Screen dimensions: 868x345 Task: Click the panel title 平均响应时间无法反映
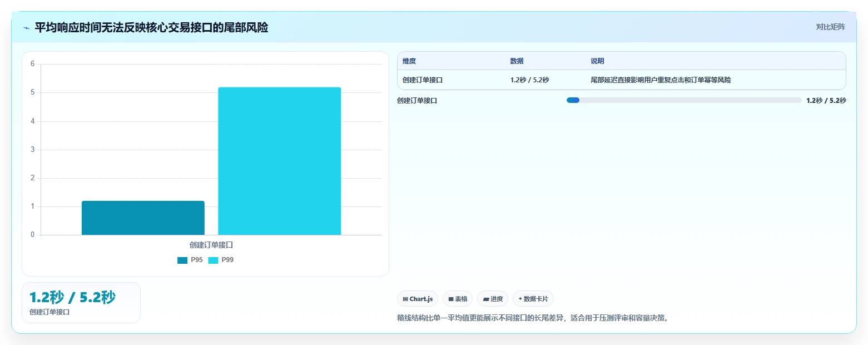click(x=151, y=27)
